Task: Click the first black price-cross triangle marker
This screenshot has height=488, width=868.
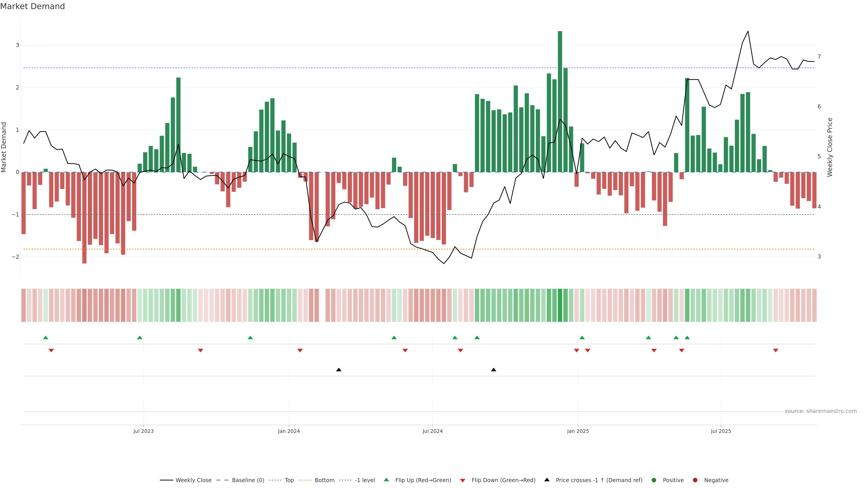Action: click(339, 370)
